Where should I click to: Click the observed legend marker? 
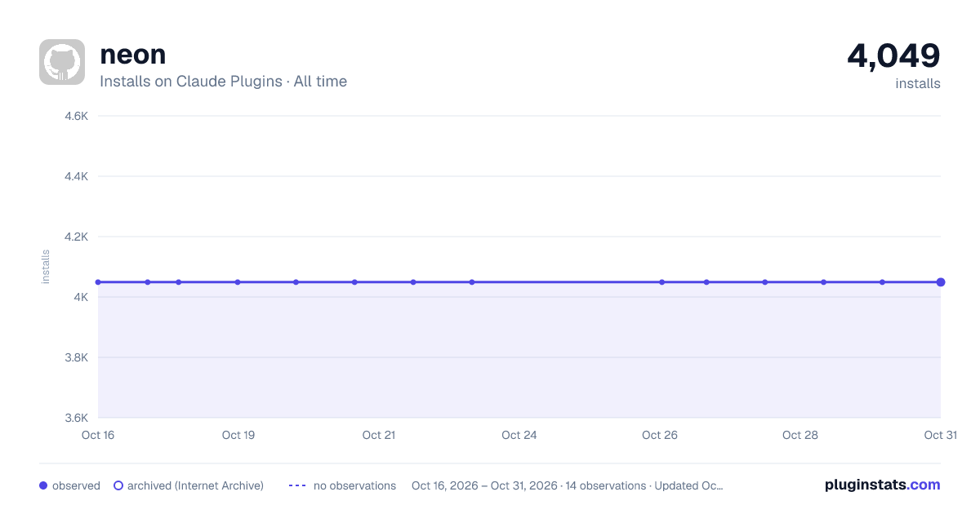[43, 485]
